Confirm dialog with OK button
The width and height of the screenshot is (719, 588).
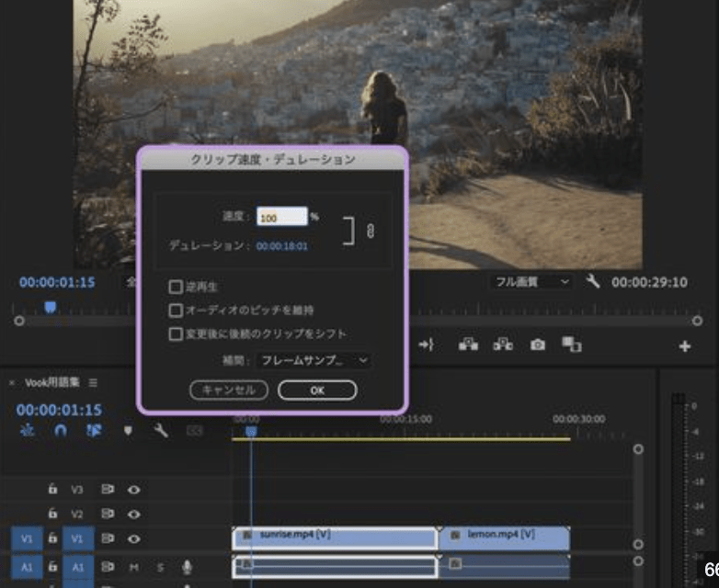point(317,390)
